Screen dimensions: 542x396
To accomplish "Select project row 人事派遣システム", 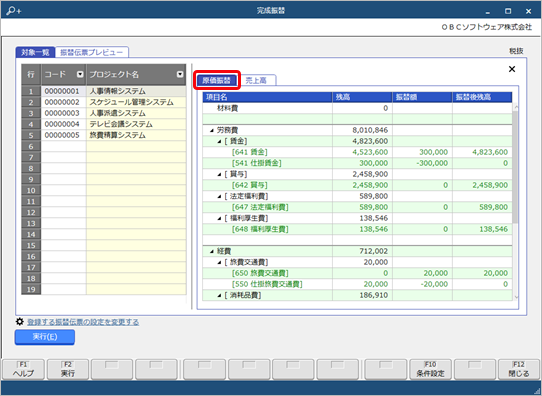I will [x=136, y=113].
